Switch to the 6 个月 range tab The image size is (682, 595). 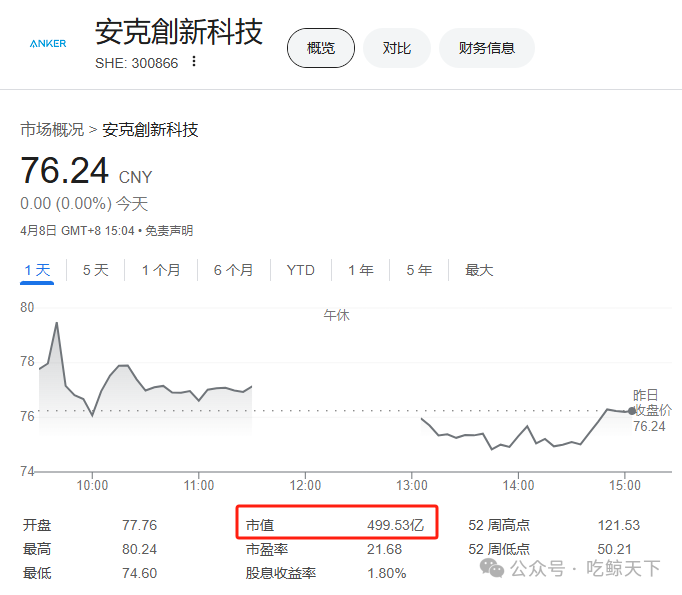pyautogui.click(x=234, y=270)
